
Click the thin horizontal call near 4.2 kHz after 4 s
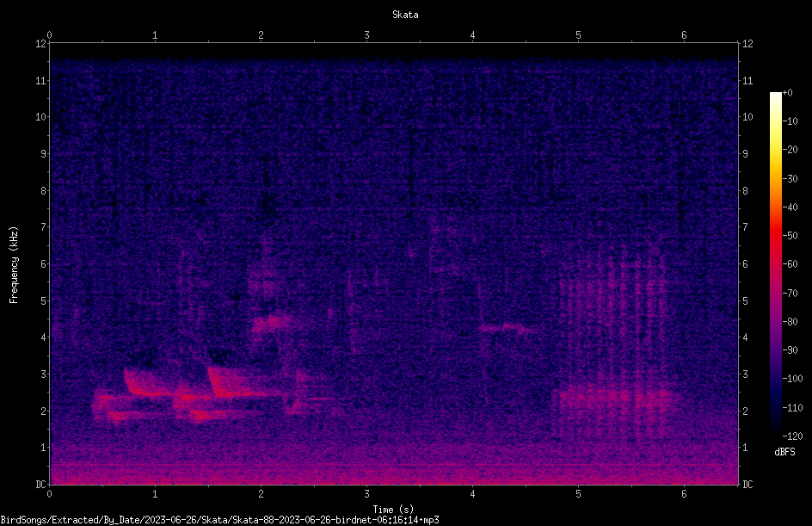(507, 328)
